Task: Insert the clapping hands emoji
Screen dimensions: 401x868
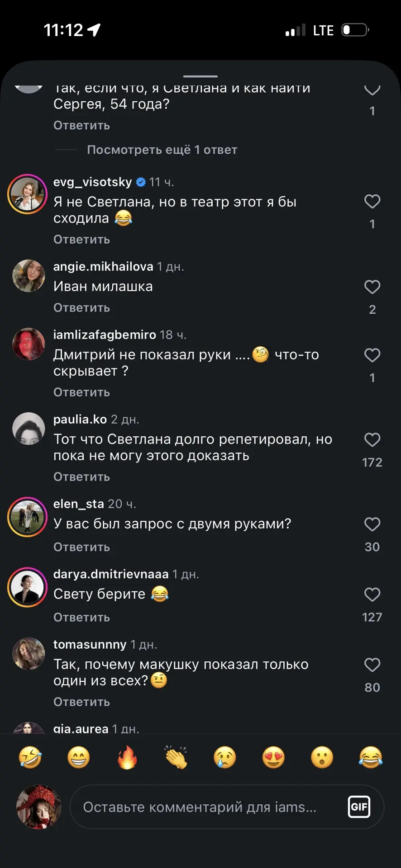Action: (x=176, y=757)
